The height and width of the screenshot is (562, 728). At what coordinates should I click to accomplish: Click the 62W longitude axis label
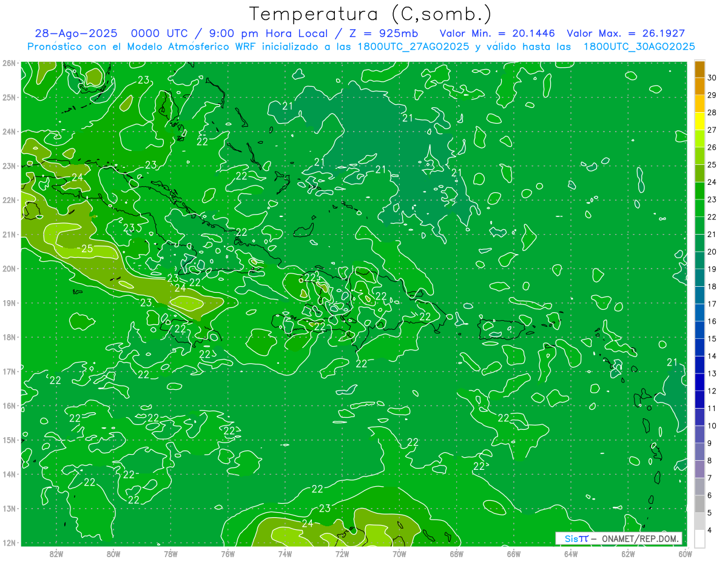(x=628, y=554)
